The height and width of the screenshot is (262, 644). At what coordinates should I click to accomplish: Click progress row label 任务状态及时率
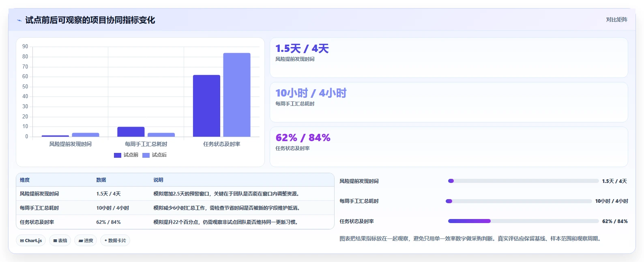click(356, 221)
